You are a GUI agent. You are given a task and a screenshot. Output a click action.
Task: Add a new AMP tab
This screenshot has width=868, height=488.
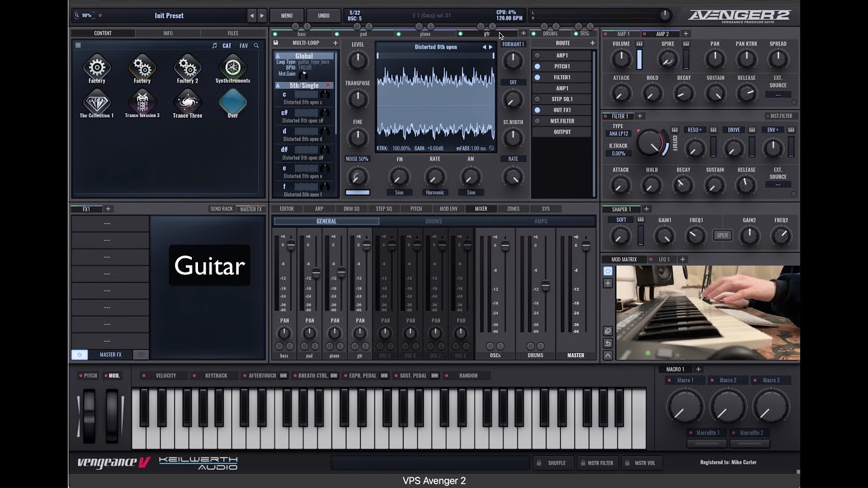coord(686,33)
